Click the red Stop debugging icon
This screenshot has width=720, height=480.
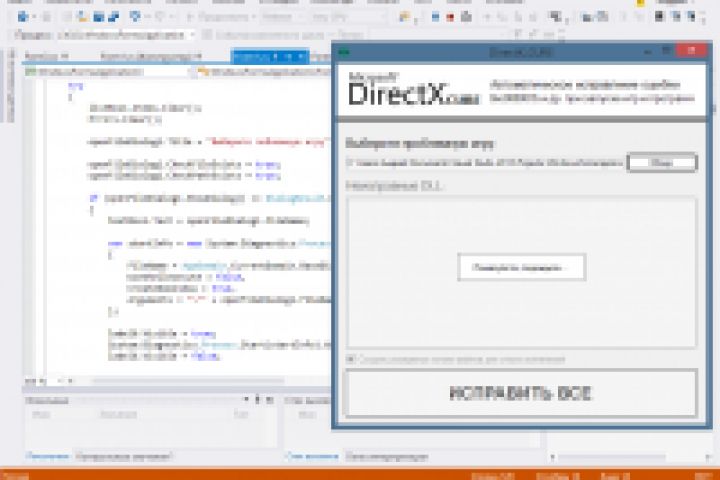(450, 17)
